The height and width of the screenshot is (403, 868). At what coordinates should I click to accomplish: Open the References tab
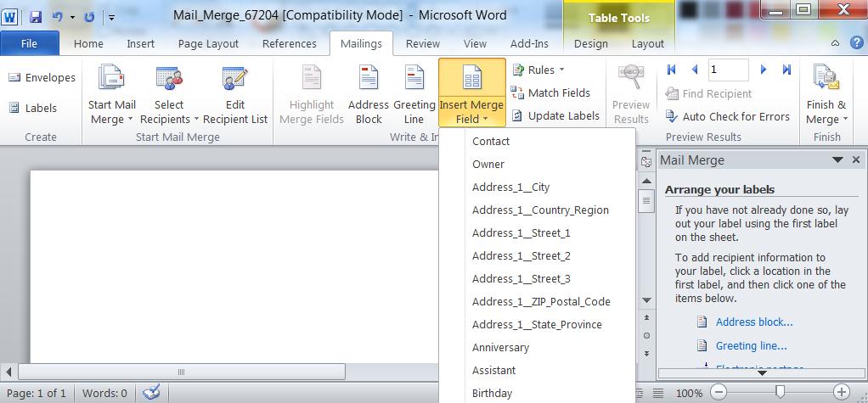tap(290, 43)
